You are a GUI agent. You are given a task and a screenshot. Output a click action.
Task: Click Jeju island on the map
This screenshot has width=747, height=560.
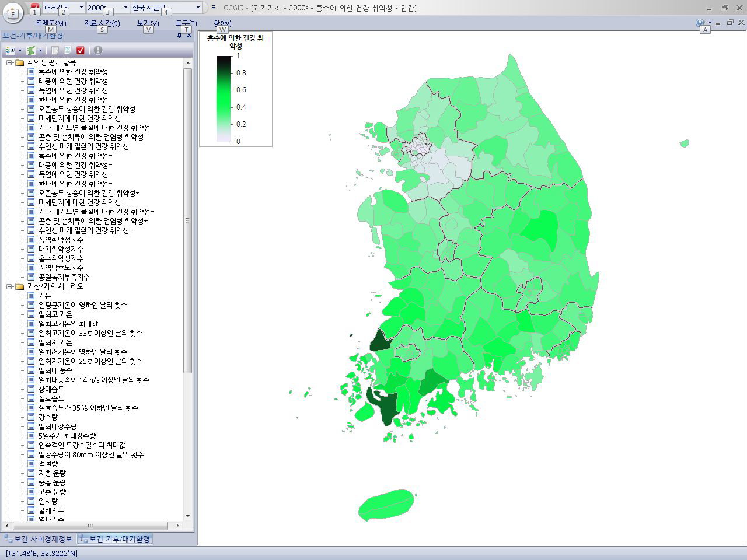click(387, 505)
